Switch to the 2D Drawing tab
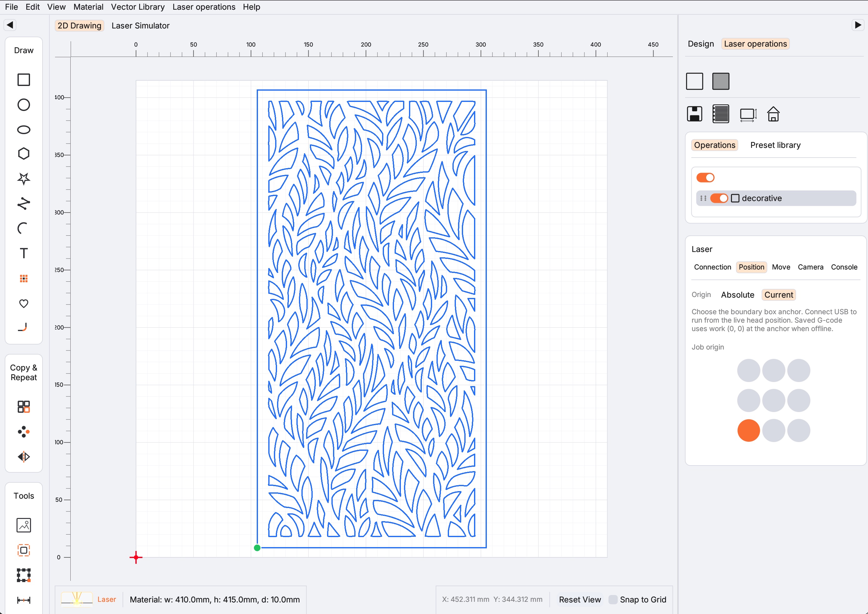Viewport: 868px width, 614px height. [79, 26]
